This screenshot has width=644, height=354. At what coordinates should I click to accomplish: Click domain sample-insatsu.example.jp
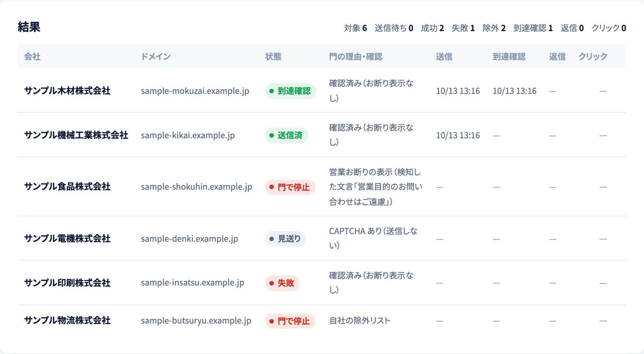192,283
